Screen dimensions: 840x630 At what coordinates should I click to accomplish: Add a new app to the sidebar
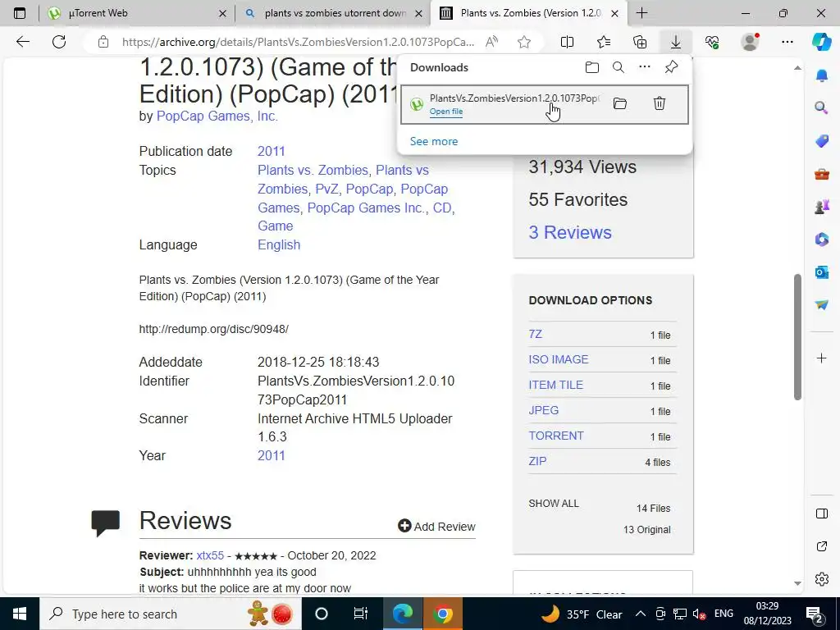tap(822, 358)
